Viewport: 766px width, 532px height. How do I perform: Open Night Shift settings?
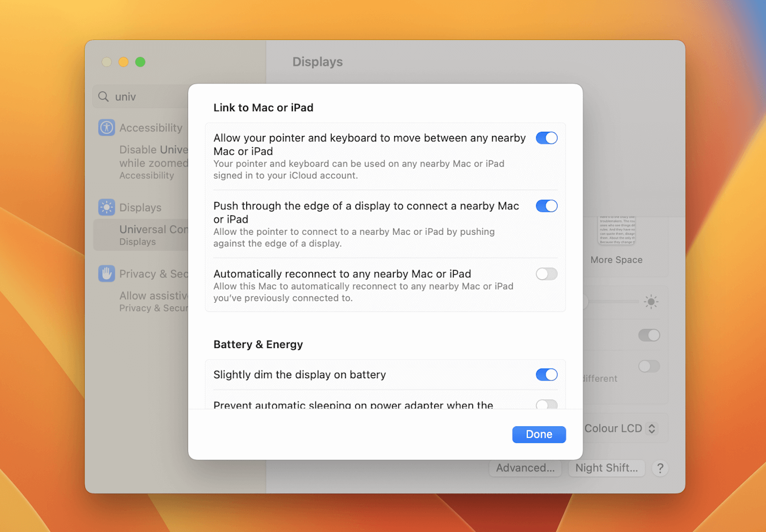click(x=607, y=468)
